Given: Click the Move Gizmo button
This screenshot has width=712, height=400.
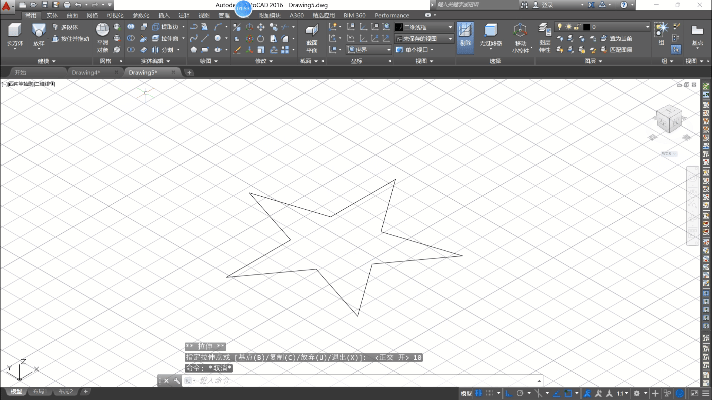Looking at the screenshot, I should (520, 38).
